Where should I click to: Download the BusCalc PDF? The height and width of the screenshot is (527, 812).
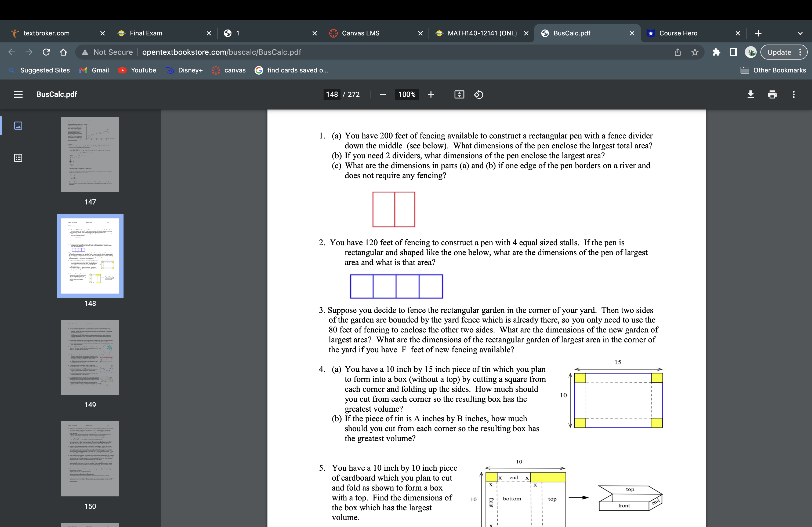click(x=751, y=94)
